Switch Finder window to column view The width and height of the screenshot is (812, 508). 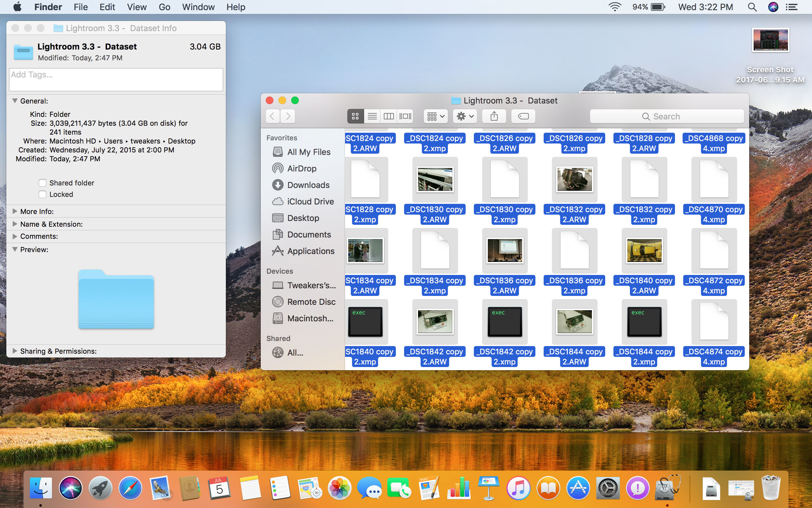[389, 116]
